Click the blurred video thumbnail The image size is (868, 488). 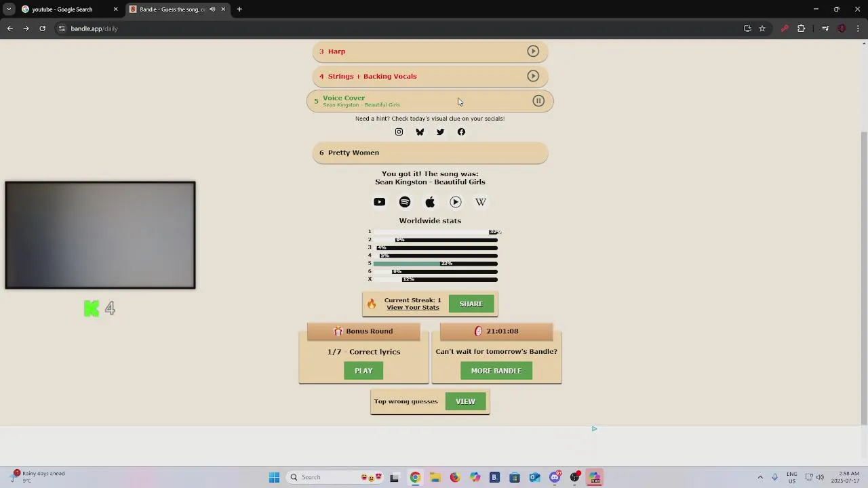[100, 235]
